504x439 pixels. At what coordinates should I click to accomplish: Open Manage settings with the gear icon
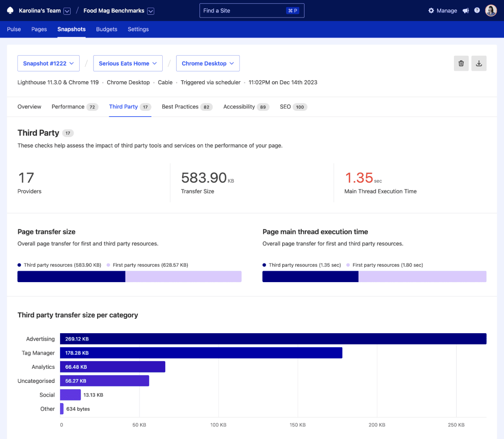tap(431, 10)
